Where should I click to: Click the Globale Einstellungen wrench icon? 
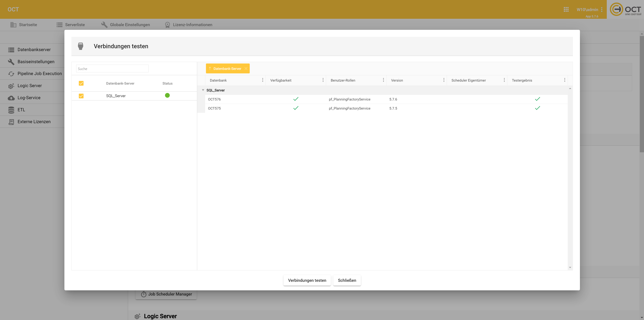[x=104, y=25]
